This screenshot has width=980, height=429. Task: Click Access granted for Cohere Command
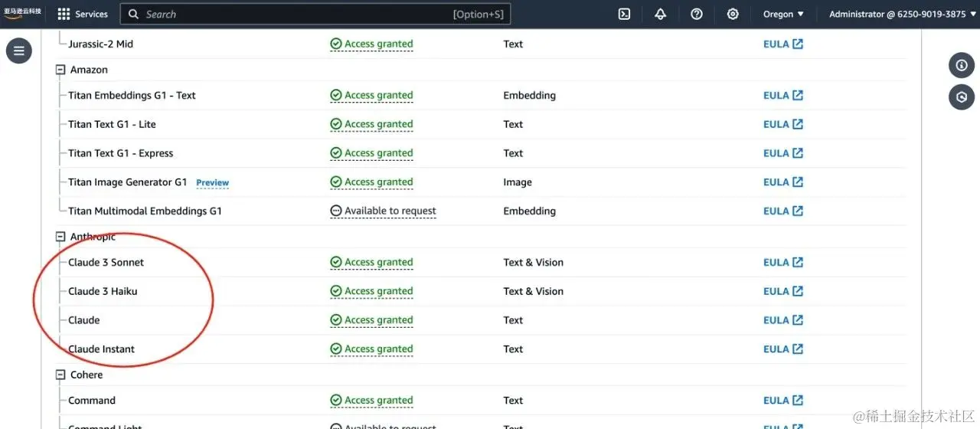372,400
